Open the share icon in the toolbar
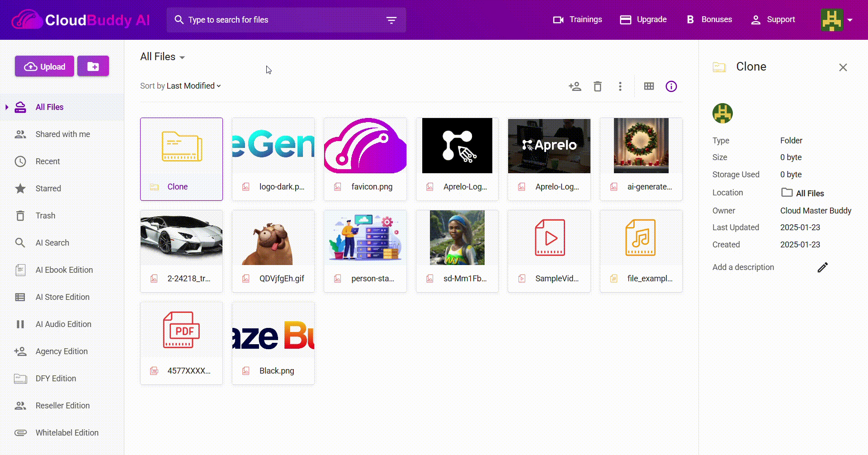The width and height of the screenshot is (868, 455). click(x=575, y=86)
